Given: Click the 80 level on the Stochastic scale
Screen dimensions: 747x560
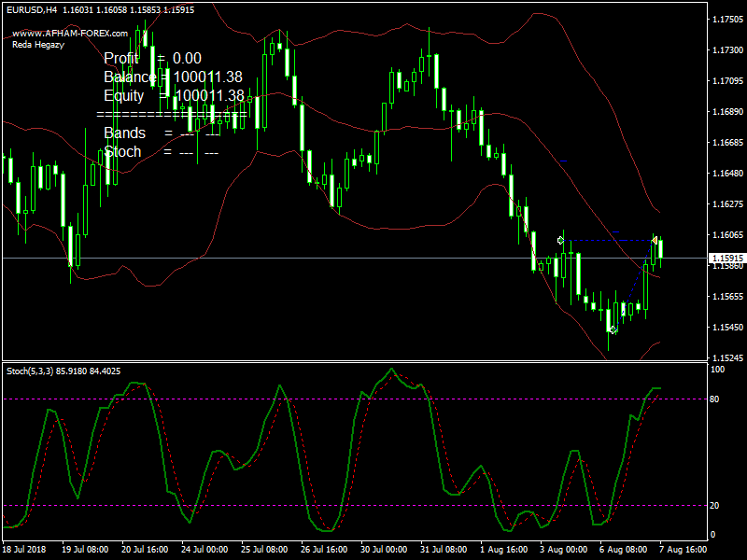Looking at the screenshot, I should tap(715, 399).
